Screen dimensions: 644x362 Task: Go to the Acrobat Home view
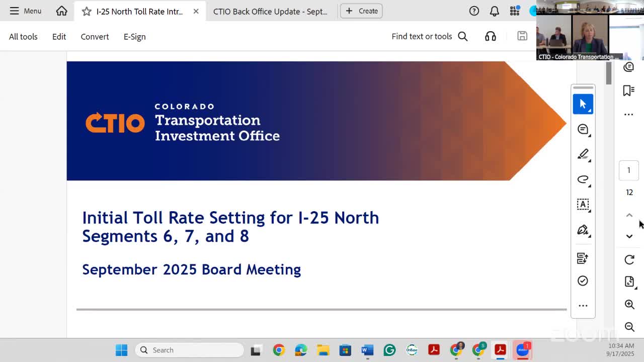coord(61,11)
